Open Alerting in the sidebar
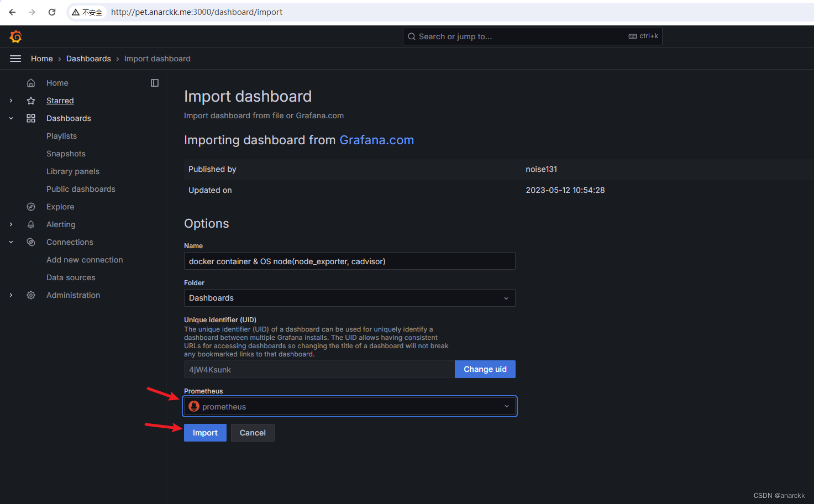Image resolution: width=814 pixels, height=504 pixels. click(61, 224)
